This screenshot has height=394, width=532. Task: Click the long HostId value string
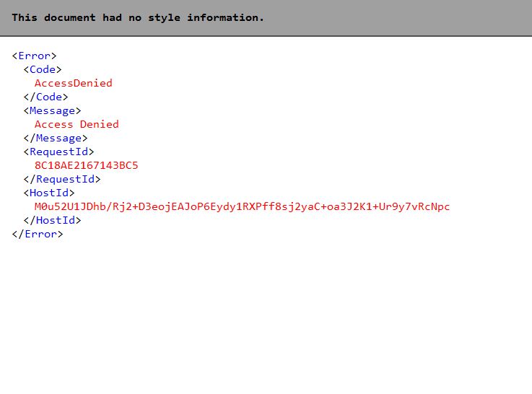242,207
